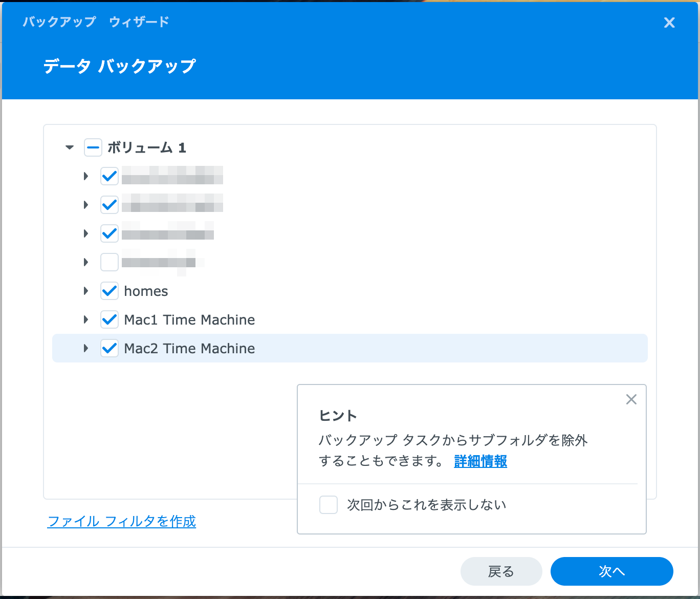Uncheck Mac1 Time Machine checkbox
This screenshot has height=599, width=700.
coord(110,319)
